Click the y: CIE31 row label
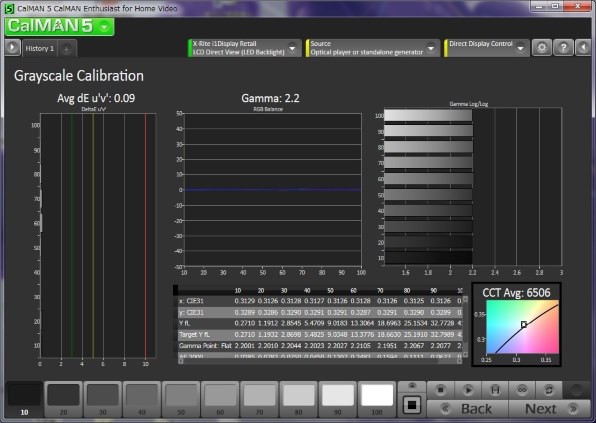Image resolution: width=596 pixels, height=423 pixels. (x=191, y=312)
